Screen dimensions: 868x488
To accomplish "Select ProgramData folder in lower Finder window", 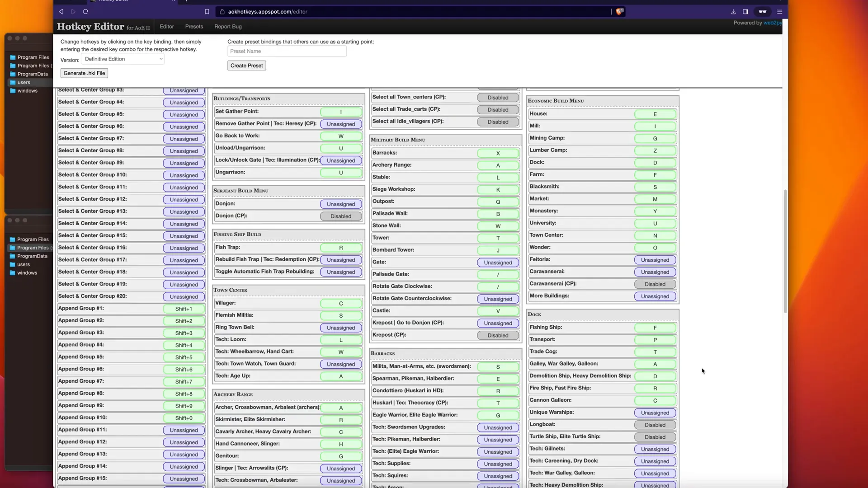I will click(x=32, y=256).
